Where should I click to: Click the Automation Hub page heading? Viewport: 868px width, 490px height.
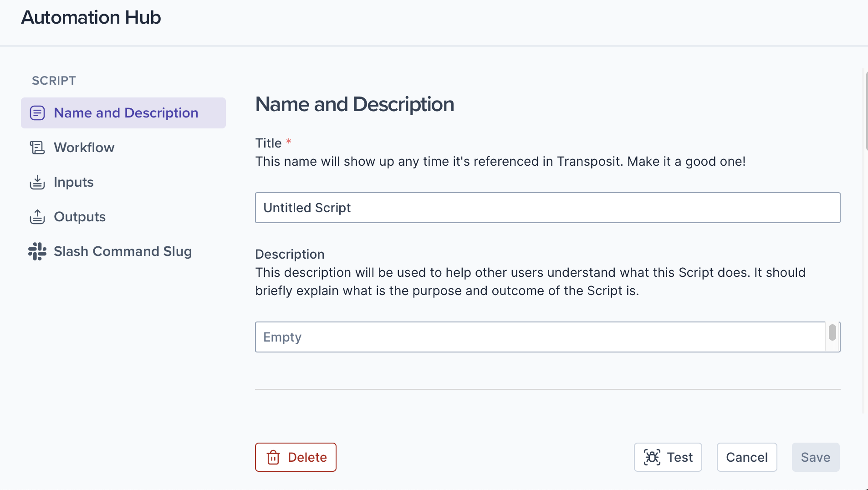click(x=91, y=17)
